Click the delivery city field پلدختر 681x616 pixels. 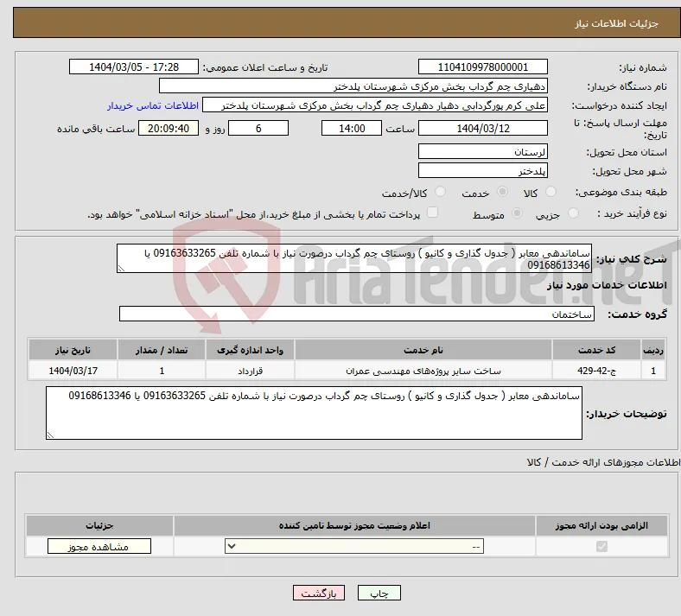tap(482, 170)
